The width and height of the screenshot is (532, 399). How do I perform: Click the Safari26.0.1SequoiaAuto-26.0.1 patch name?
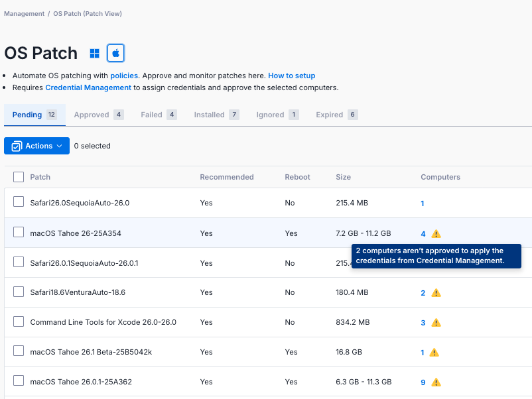pos(84,263)
